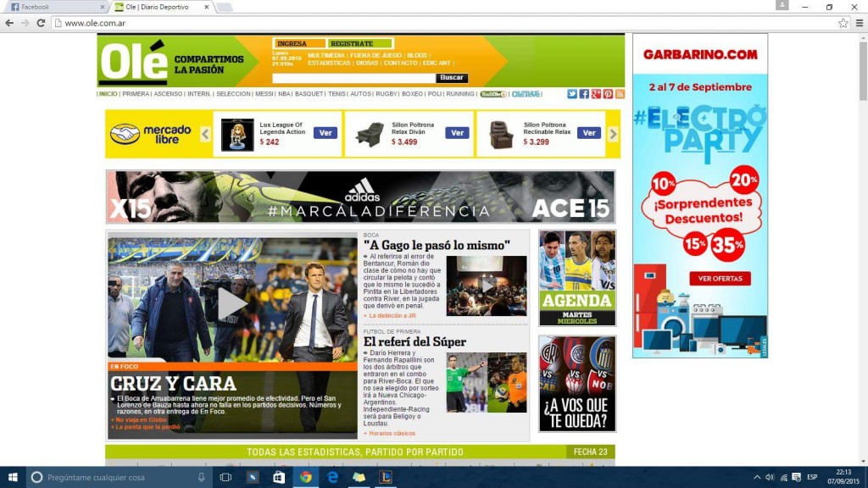This screenshot has width=868, height=488.
Task: Click the Olé site search text field
Action: point(353,78)
